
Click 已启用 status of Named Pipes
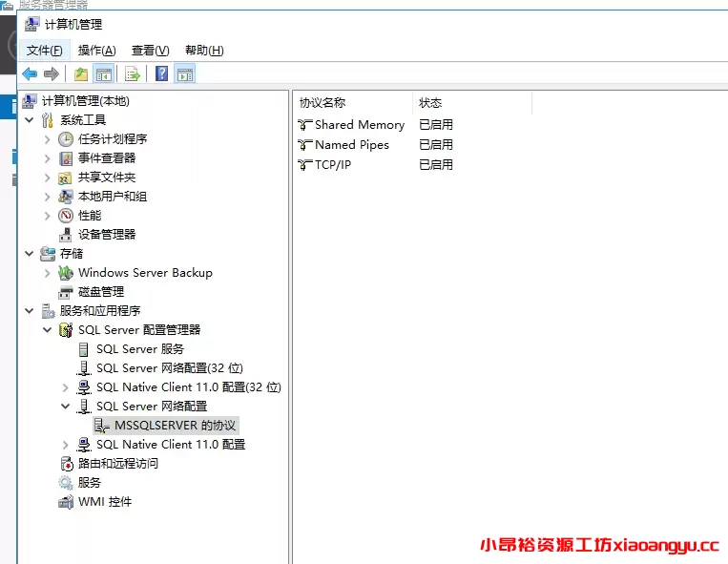pyautogui.click(x=435, y=145)
